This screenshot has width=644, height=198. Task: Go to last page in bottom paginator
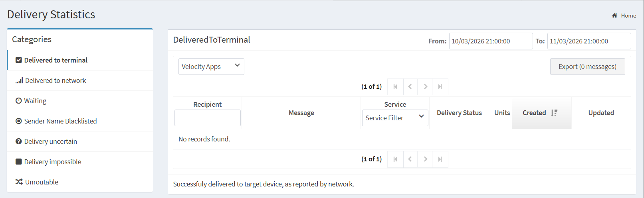coord(440,159)
